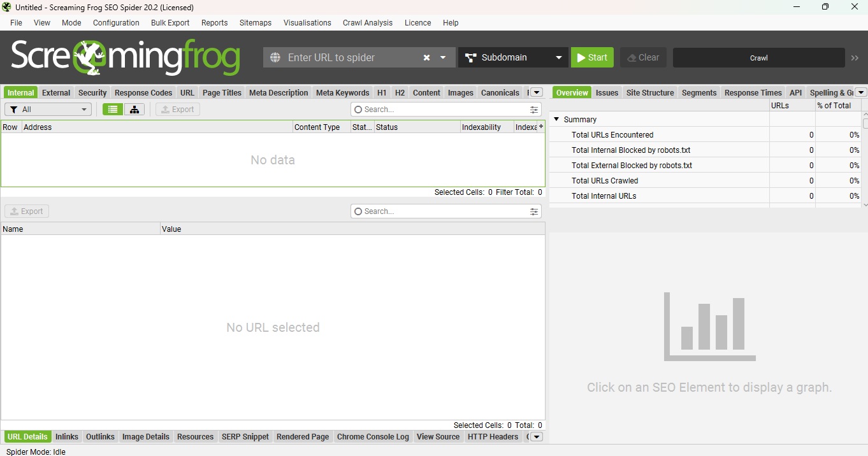Image resolution: width=868 pixels, height=456 pixels.
Task: Open the Subdomain crawl scope dropdown
Action: (x=513, y=57)
